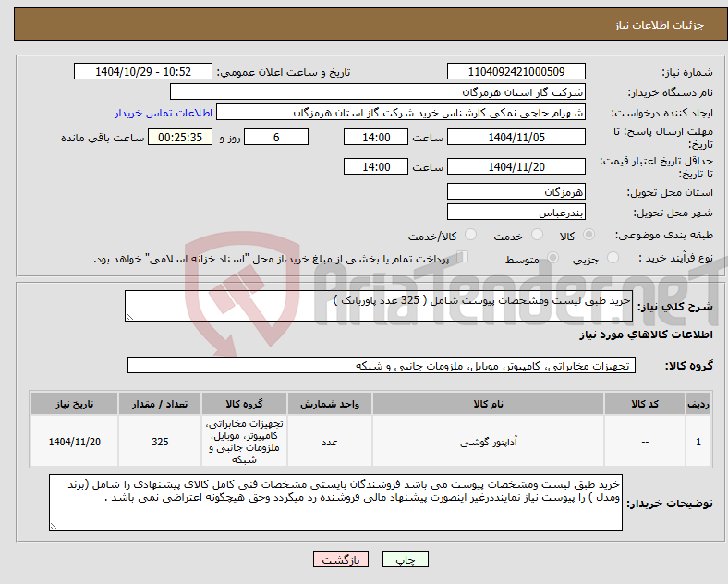The image size is (728, 584).
Task: Click the price validity date 1404/11/20 field
Action: click(x=516, y=166)
